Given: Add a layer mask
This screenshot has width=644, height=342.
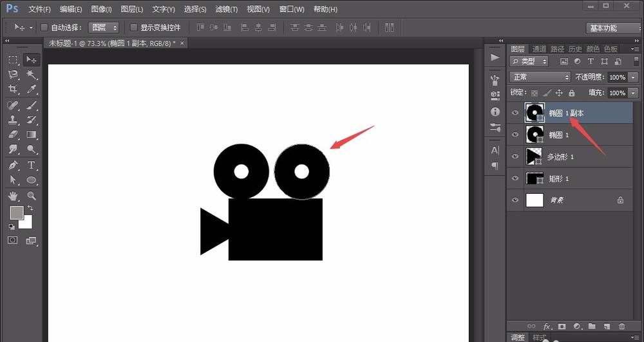Looking at the screenshot, I should tap(562, 327).
